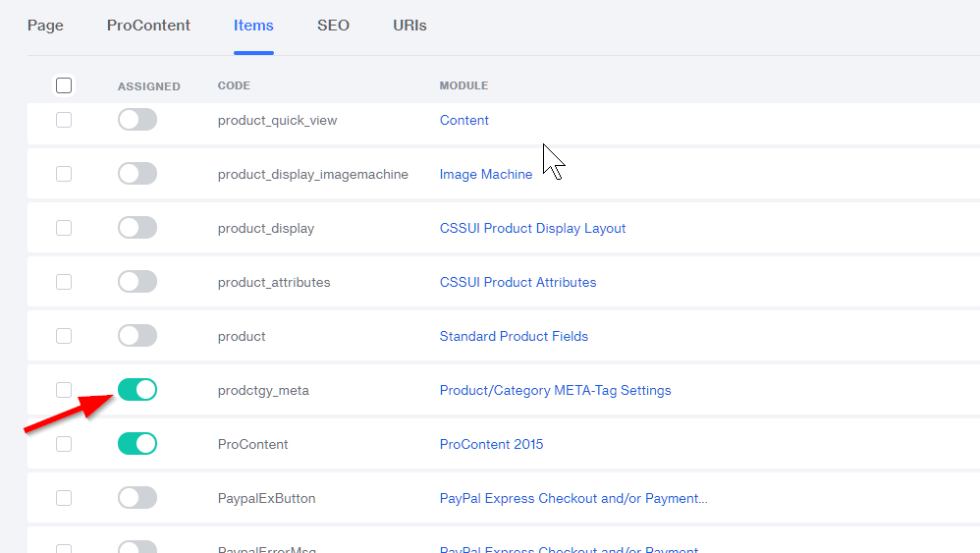This screenshot has width=980, height=553.
Task: Enable assigned toggle for product_attributes
Action: point(137,282)
